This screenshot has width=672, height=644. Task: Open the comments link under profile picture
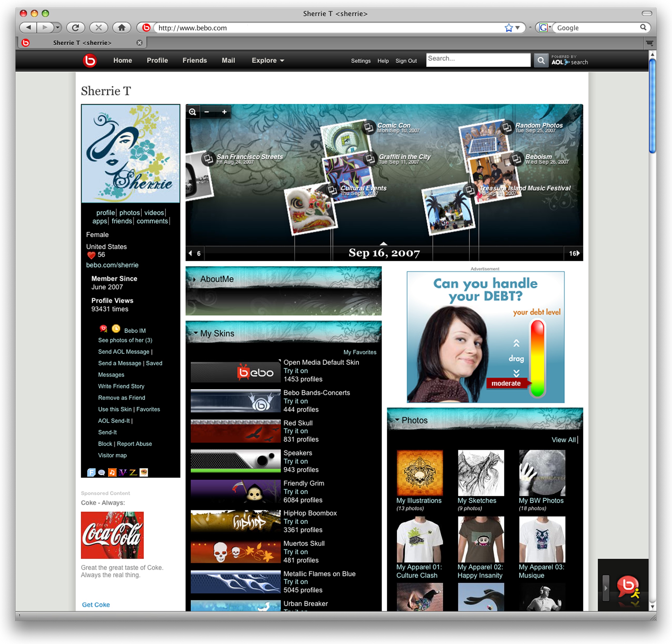[x=152, y=221]
